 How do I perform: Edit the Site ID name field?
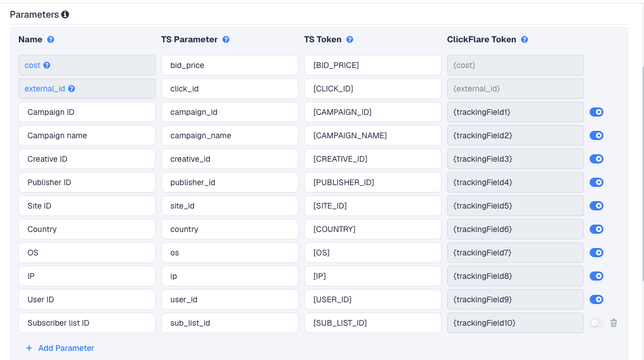point(87,206)
